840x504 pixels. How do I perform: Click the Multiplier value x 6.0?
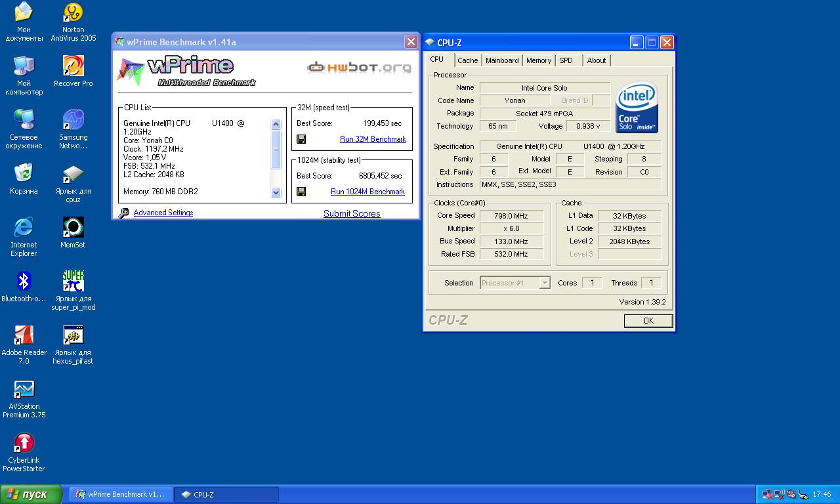point(511,228)
